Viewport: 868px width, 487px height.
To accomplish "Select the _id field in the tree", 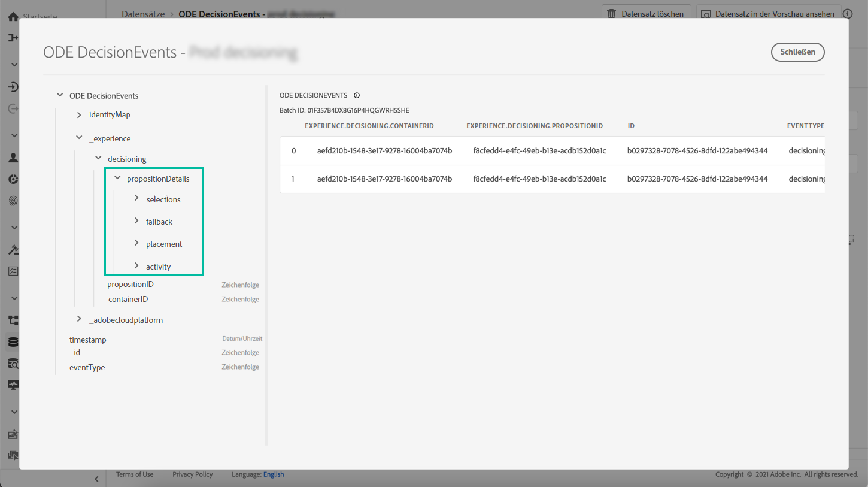I will [x=75, y=353].
